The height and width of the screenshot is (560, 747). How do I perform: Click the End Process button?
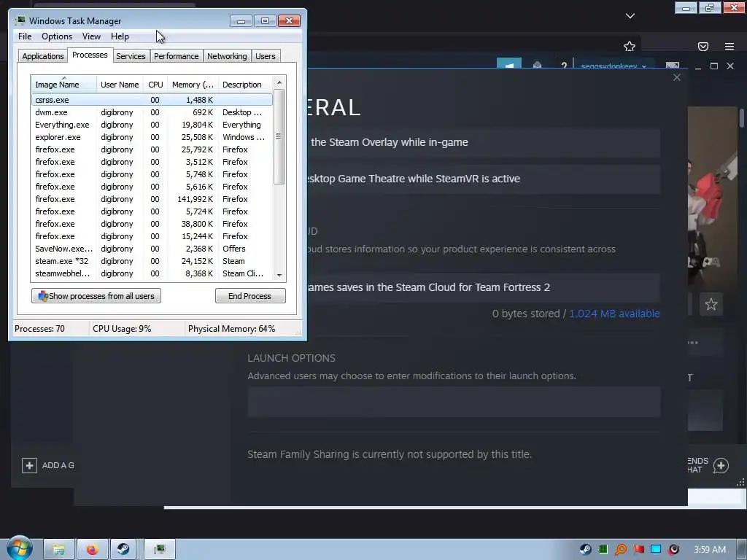(250, 296)
